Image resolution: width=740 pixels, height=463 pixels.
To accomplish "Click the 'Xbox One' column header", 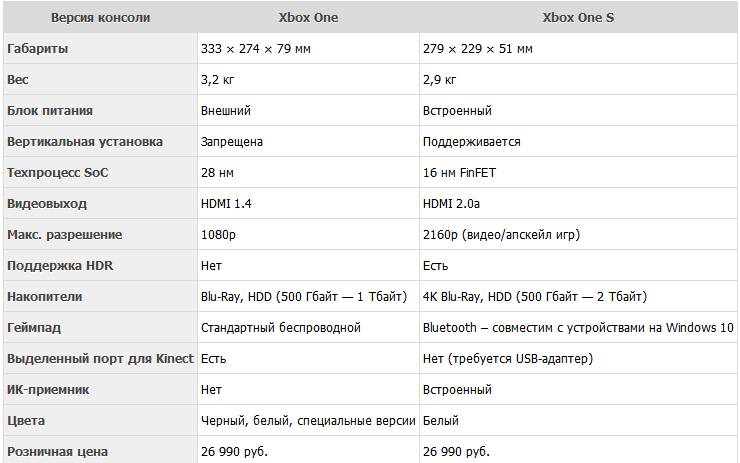I will pos(308,17).
